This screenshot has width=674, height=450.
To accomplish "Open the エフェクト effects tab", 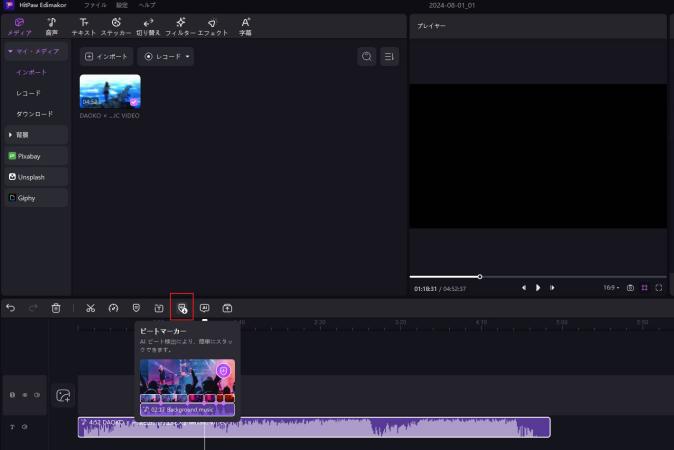I will coord(213,27).
